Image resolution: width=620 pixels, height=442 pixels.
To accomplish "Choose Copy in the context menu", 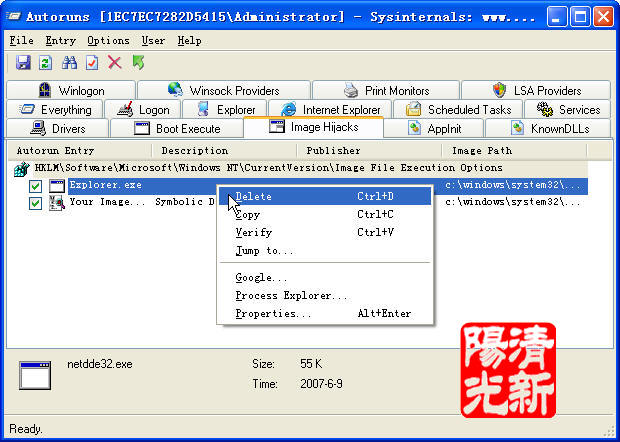I will [325, 214].
